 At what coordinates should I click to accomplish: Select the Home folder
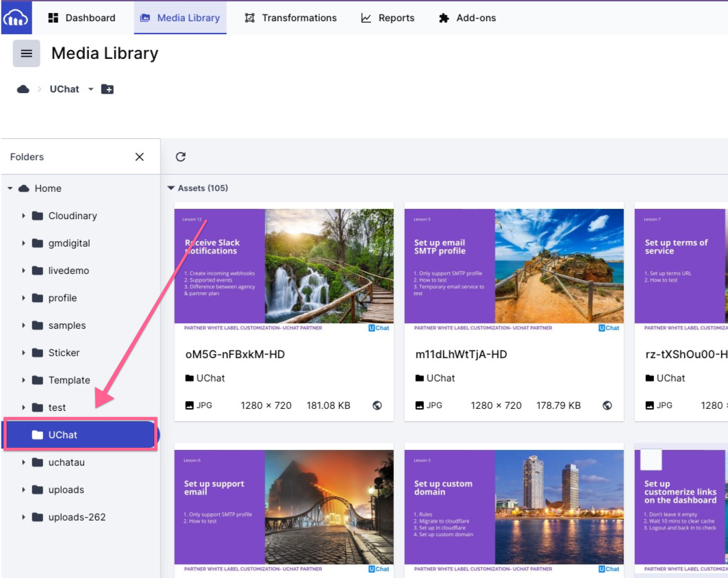coord(49,188)
